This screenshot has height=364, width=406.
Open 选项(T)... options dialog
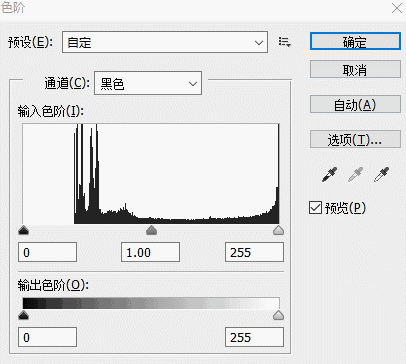point(355,139)
